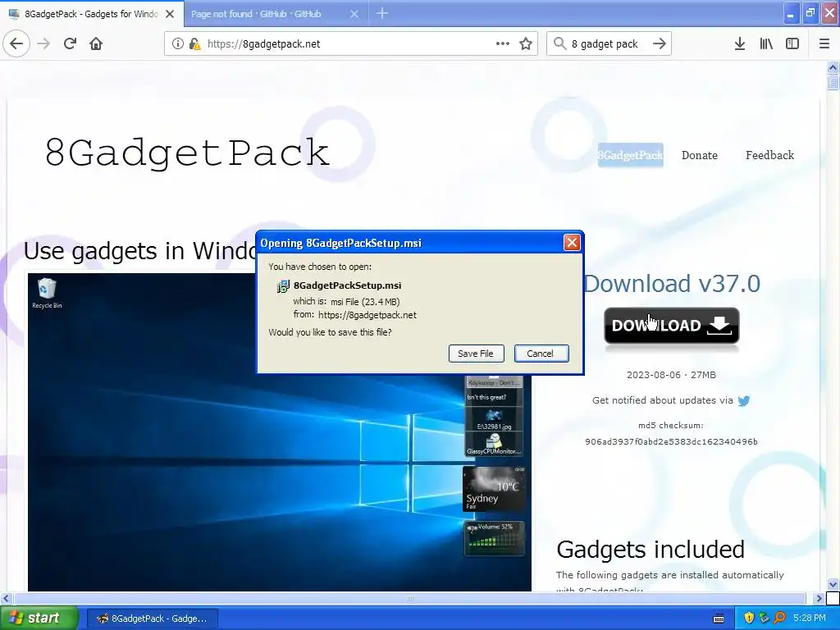Click the on-screen keyboard tray icon
Viewport: 840px width, 630px height.
(x=719, y=619)
